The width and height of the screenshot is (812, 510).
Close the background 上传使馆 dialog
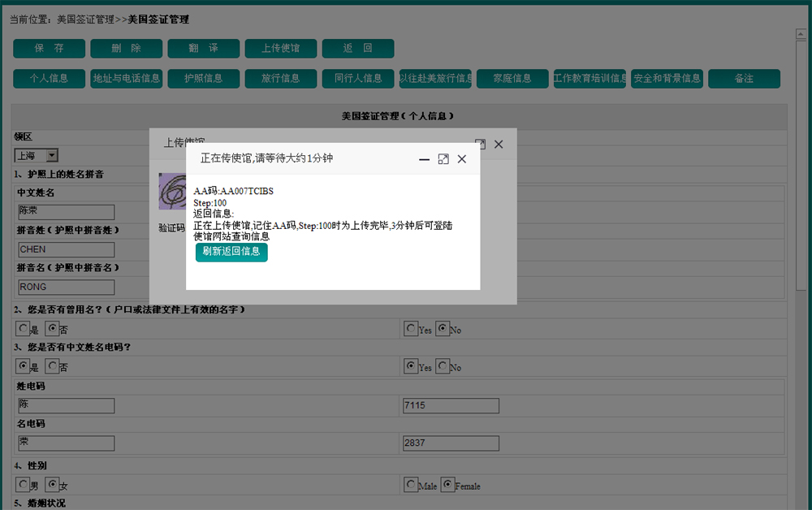(x=499, y=144)
